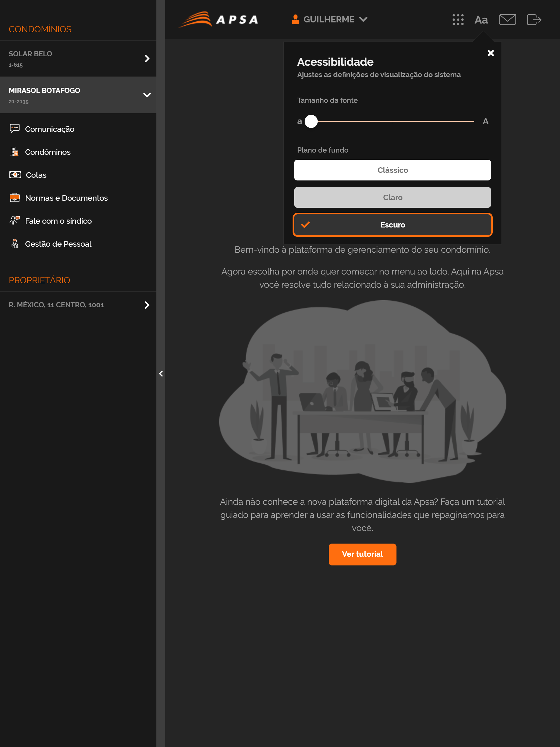The width and height of the screenshot is (560, 747).
Task: Click the Cotas money icon
Action: 15,175
